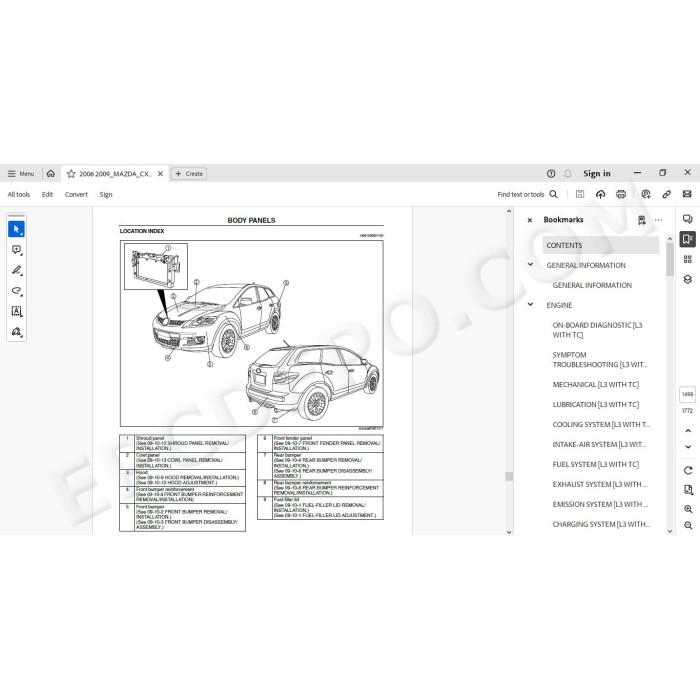
Task: Select the CONTENTS bookmark
Action: 601,246
